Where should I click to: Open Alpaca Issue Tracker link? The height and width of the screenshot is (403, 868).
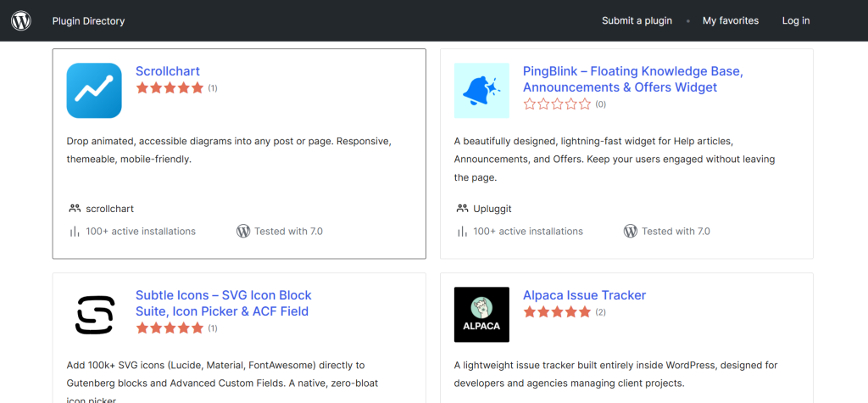click(x=585, y=295)
